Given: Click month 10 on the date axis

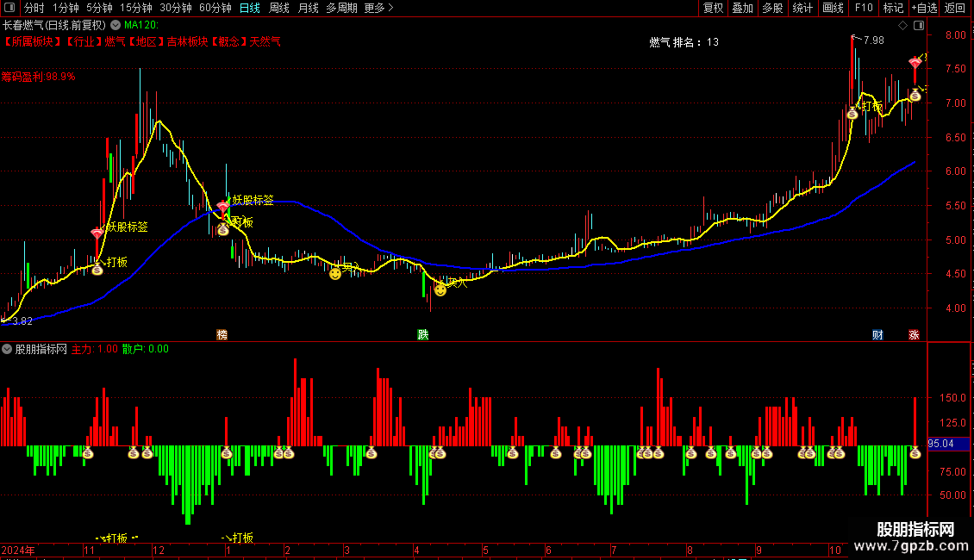Looking at the screenshot, I should [835, 550].
